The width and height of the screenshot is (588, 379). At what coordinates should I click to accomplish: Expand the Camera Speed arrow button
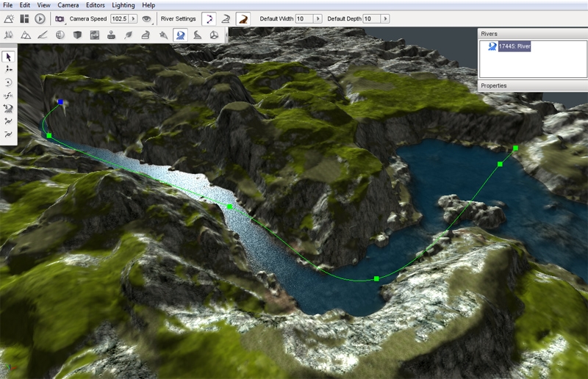point(134,18)
